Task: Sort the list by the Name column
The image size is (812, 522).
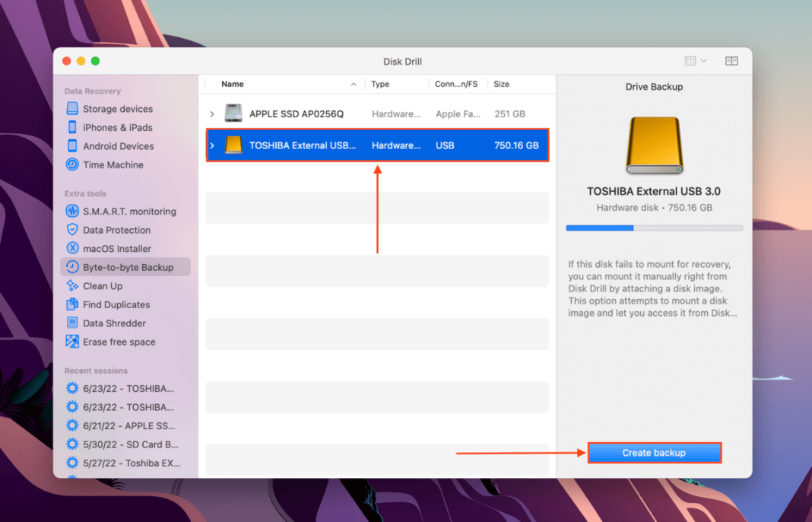Action: click(232, 84)
